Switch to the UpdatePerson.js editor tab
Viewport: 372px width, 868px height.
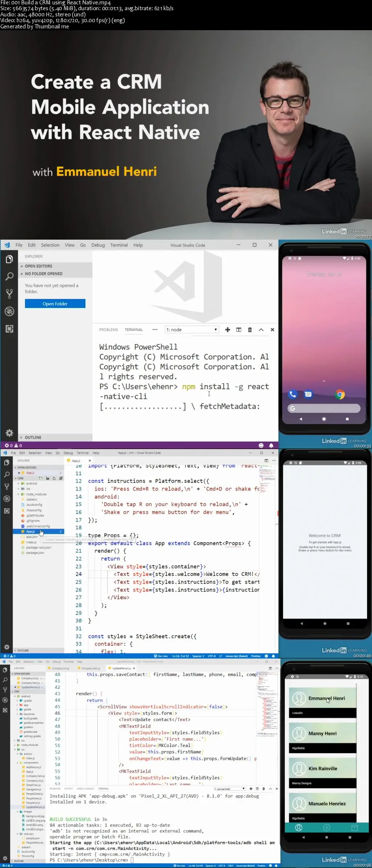click(x=121, y=668)
